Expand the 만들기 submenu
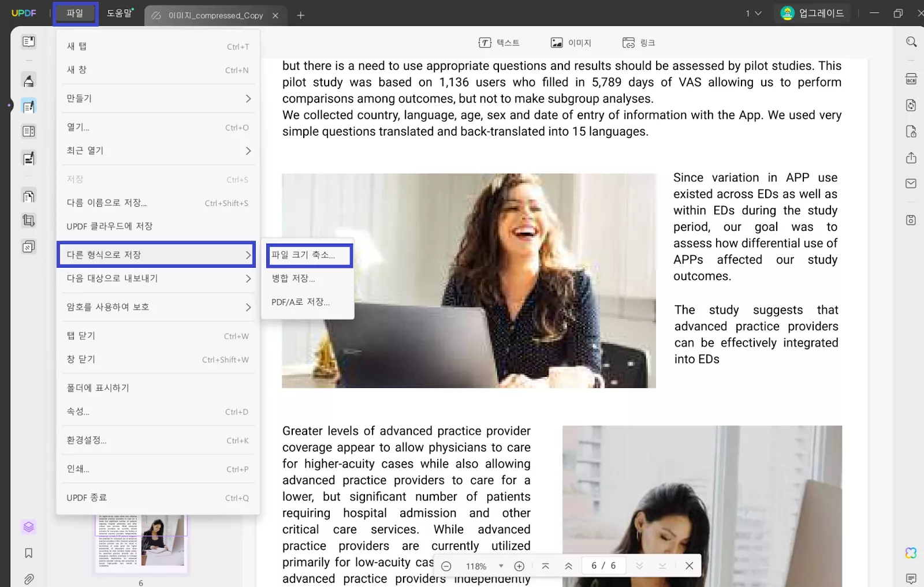 pos(158,99)
